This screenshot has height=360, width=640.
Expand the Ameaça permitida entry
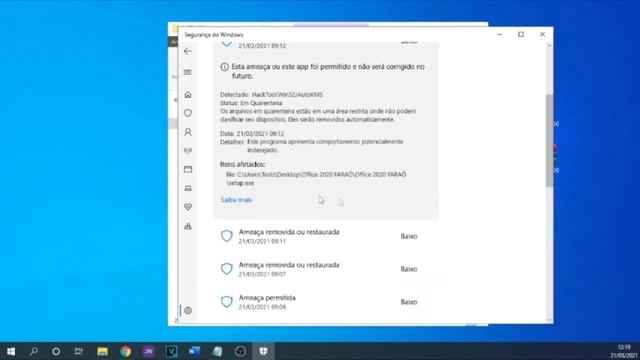tap(326, 302)
